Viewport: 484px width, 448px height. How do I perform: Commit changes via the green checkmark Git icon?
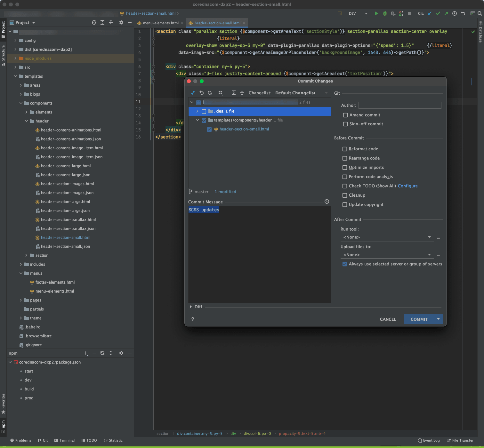[438, 13]
